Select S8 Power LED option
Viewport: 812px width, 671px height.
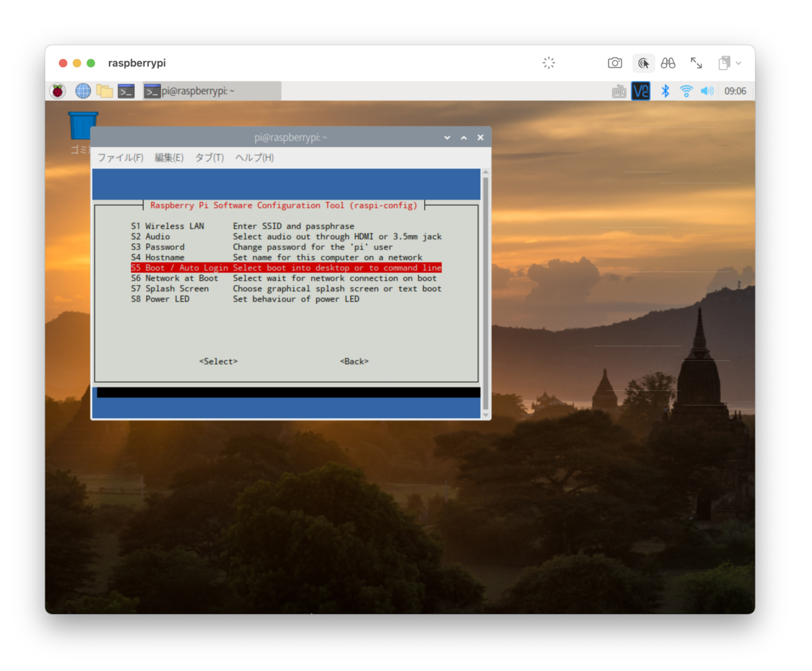coord(286,299)
